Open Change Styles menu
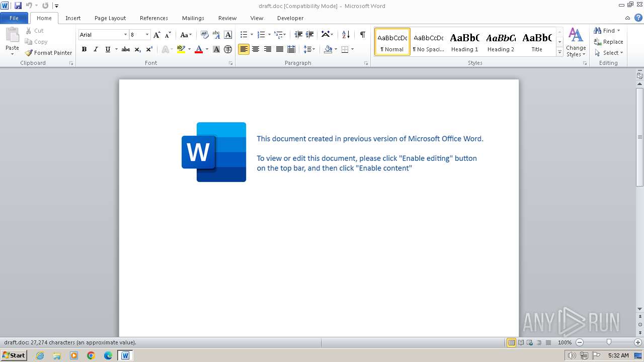Viewport: 644px width, 362px height. [576, 43]
